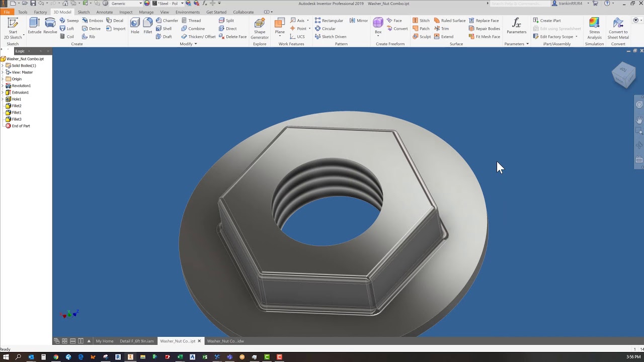Choose the Shell tool

[x=164, y=29]
